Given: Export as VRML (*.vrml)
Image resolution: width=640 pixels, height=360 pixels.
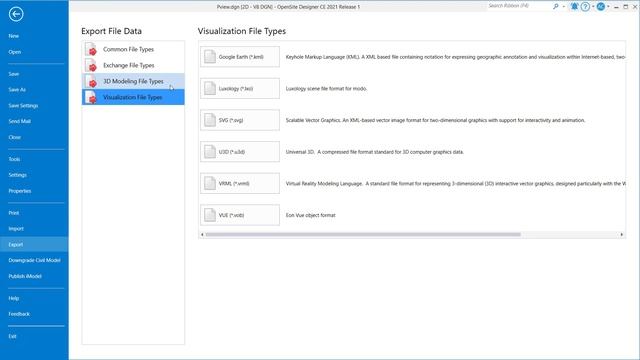Looking at the screenshot, I should [x=240, y=183].
